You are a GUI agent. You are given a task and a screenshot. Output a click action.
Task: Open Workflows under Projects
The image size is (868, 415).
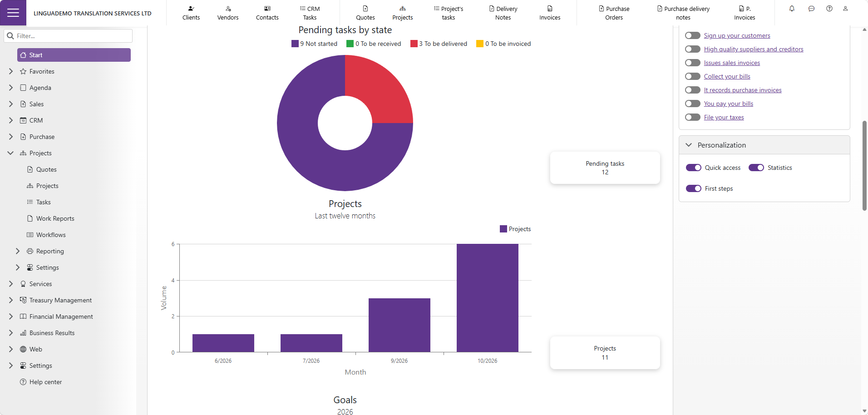click(x=51, y=235)
